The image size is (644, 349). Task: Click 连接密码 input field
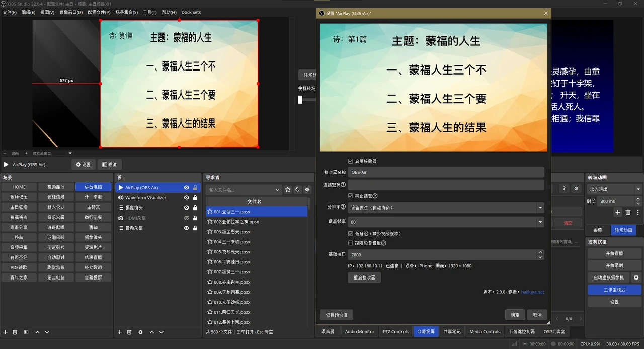point(446,185)
